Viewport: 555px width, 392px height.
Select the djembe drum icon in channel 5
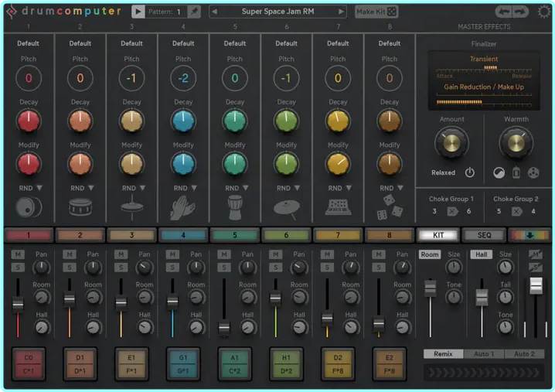(235, 208)
